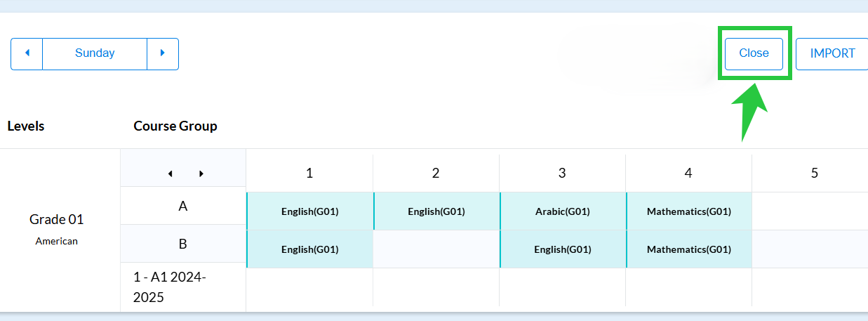The width and height of the screenshot is (868, 321).
Task: Select the Sunday day label
Action: 95,54
